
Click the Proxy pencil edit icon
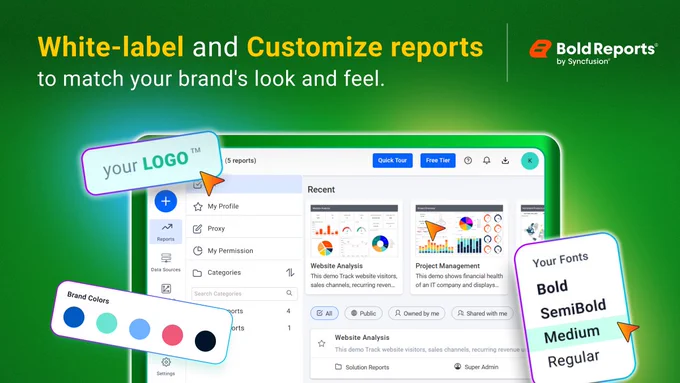point(197,229)
